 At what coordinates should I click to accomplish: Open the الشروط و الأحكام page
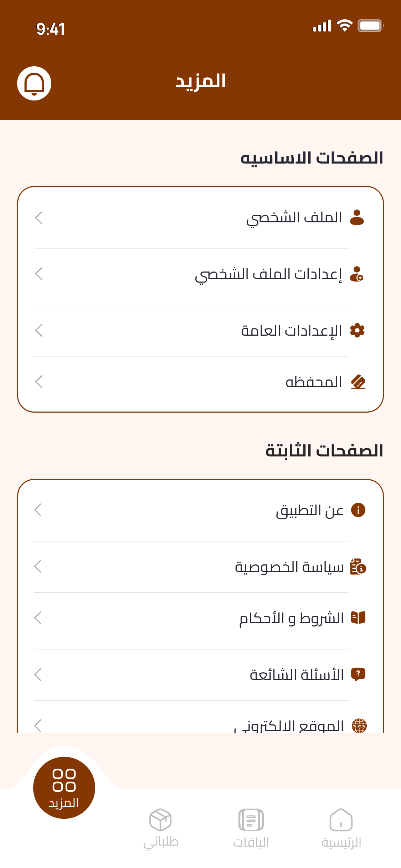(291, 618)
